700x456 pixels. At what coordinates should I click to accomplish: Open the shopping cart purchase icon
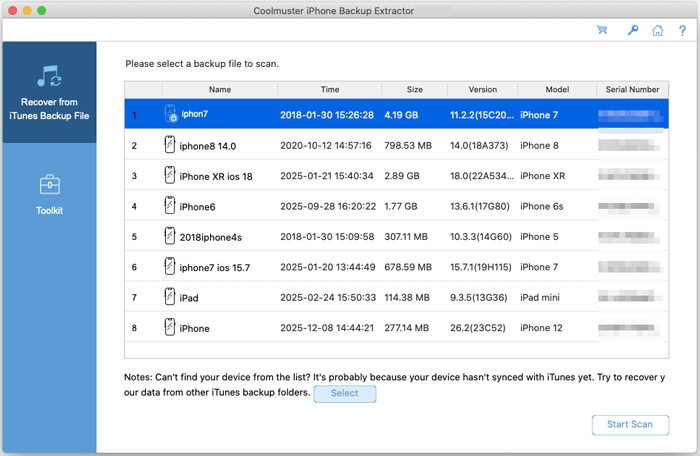(x=602, y=30)
